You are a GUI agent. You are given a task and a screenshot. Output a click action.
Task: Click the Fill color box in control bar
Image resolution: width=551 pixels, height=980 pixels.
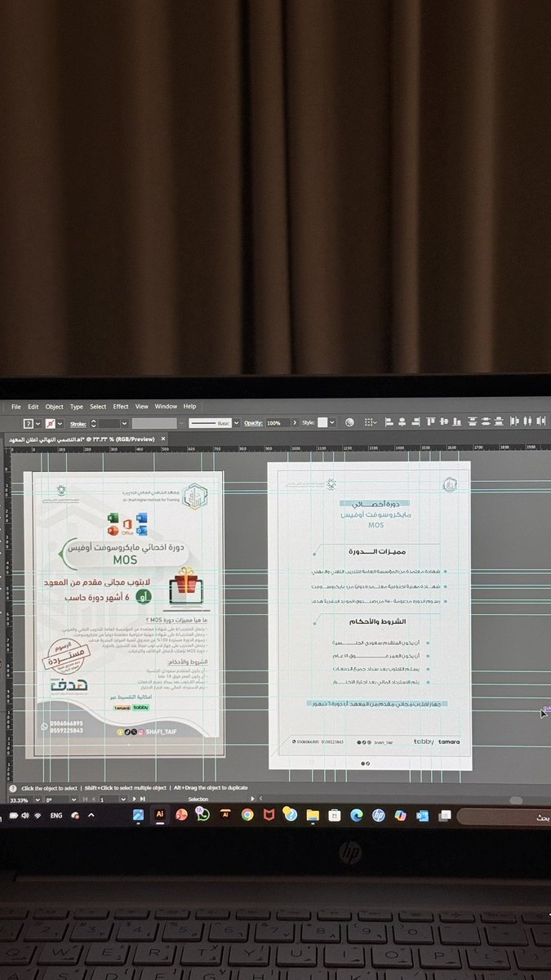click(28, 423)
